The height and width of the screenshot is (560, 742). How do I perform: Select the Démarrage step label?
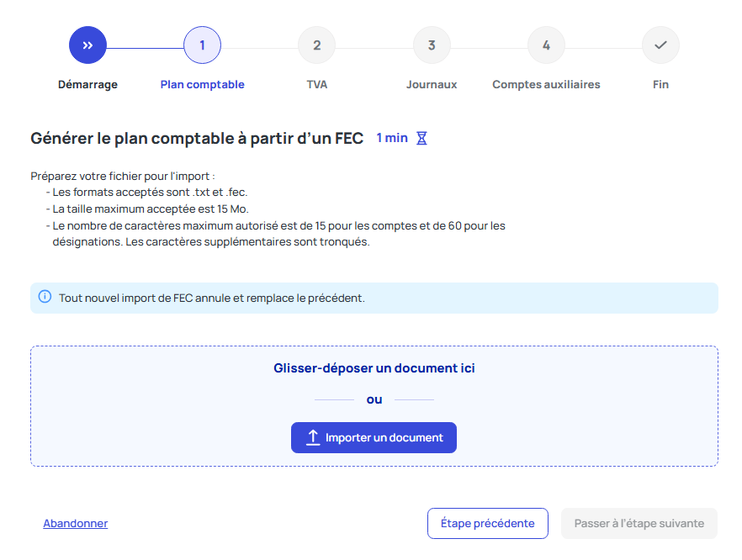click(87, 84)
